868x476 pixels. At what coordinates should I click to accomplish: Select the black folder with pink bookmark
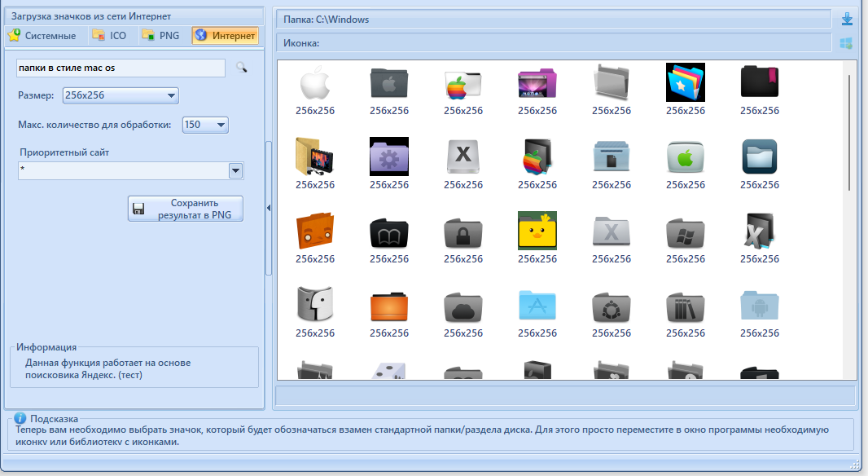(760, 82)
